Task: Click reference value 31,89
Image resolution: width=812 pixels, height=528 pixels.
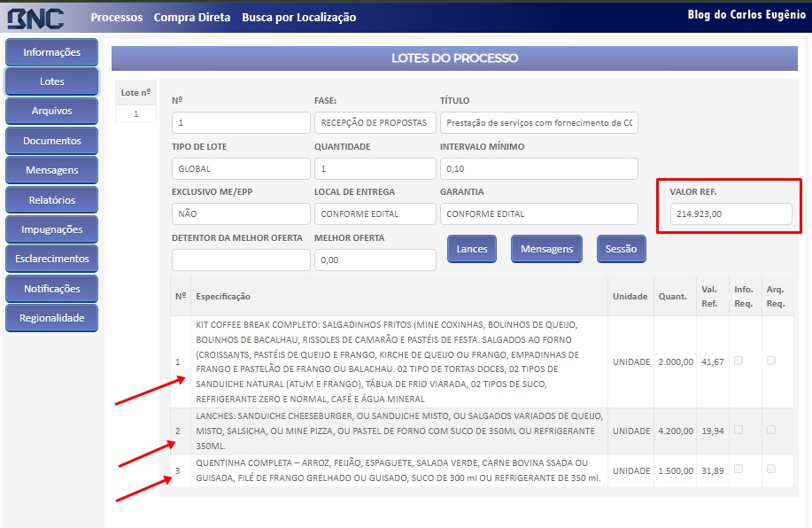Action: point(713,470)
